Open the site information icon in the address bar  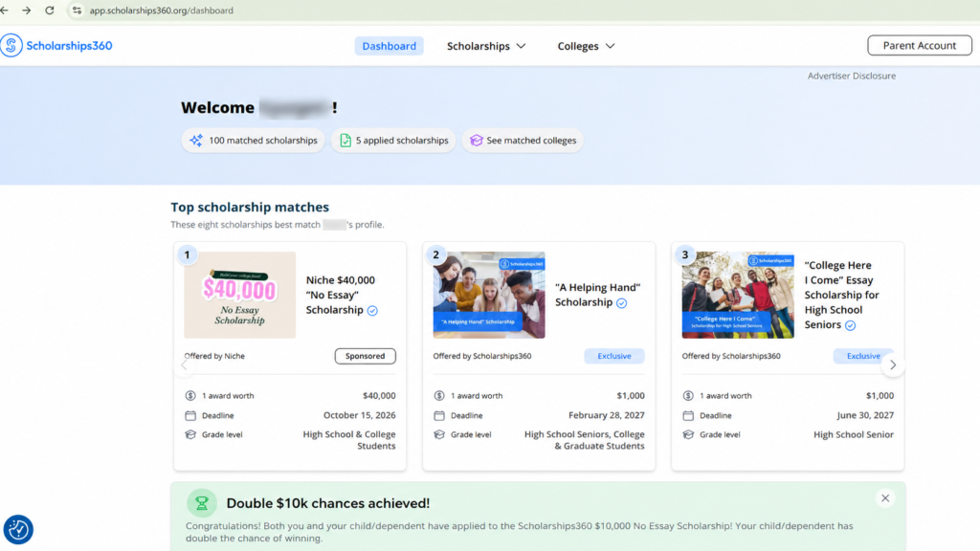[77, 10]
